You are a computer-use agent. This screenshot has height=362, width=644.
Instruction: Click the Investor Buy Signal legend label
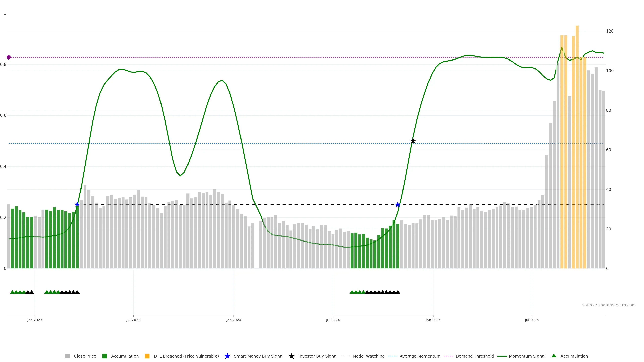coord(318,356)
